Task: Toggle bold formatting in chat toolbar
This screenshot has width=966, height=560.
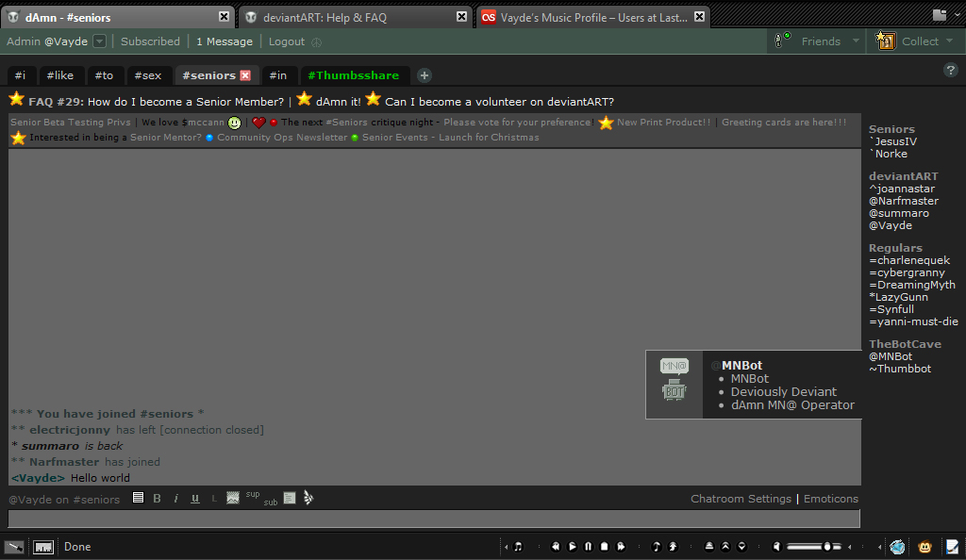Action: click(158, 499)
